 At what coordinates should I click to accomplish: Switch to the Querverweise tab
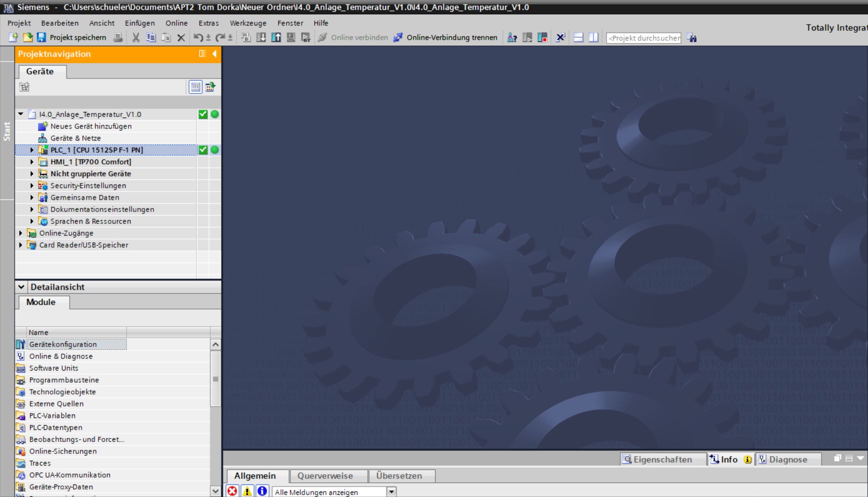pyautogui.click(x=325, y=476)
